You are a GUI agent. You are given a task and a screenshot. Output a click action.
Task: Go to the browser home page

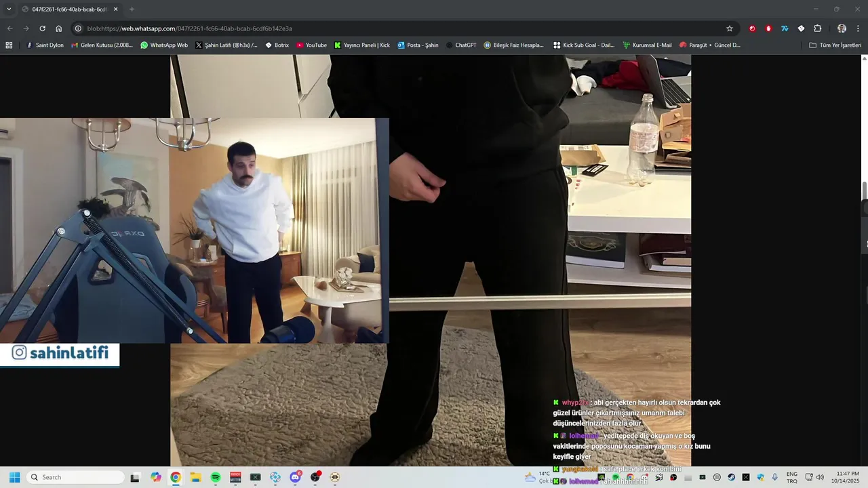coord(58,28)
